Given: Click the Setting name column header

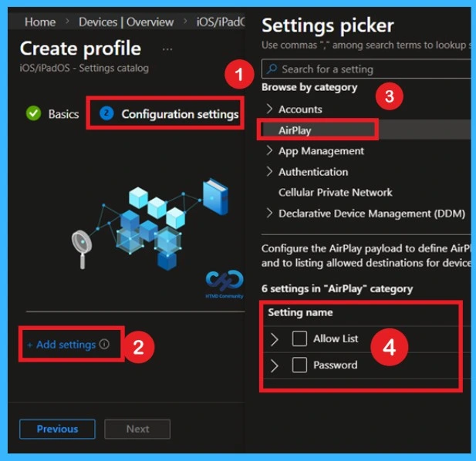Looking at the screenshot, I should click(x=300, y=312).
